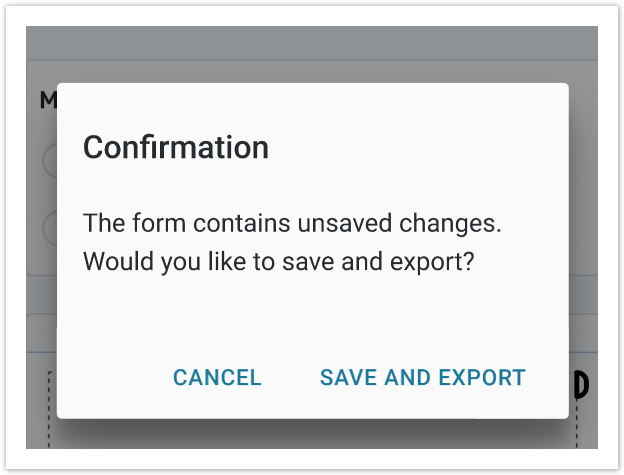The width and height of the screenshot is (624, 475).
Task: Click the dimmed right strip beside the dialog
Action: (x=583, y=250)
